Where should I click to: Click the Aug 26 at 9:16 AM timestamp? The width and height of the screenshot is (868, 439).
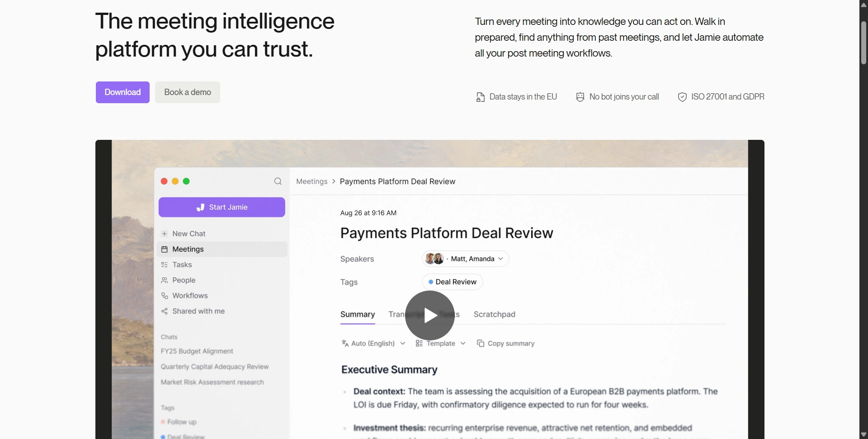(x=368, y=213)
